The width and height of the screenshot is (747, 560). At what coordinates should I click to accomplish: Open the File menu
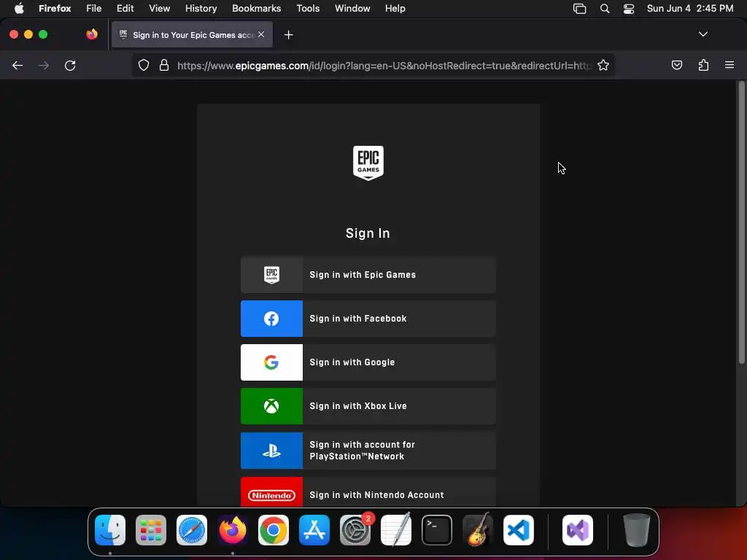[94, 9]
